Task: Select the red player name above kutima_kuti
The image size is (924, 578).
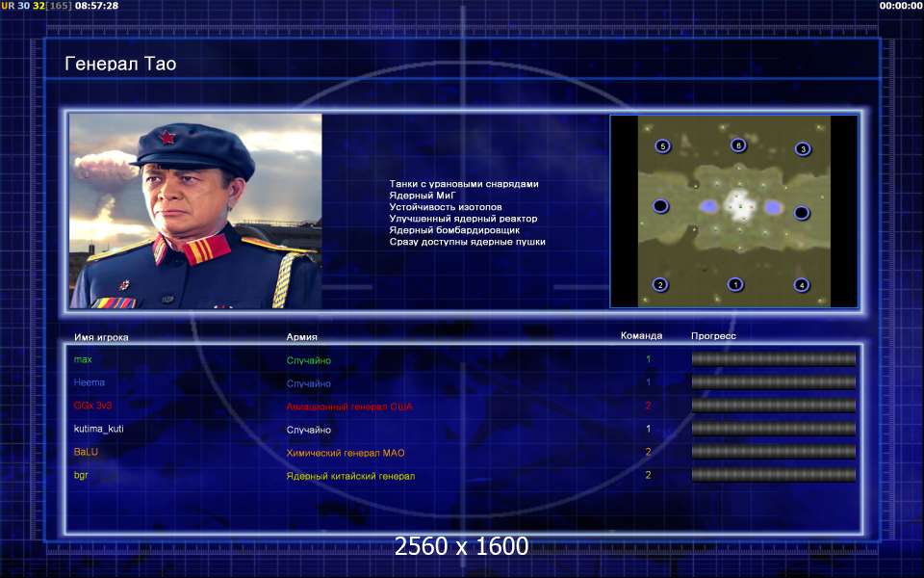Action: tap(92, 406)
